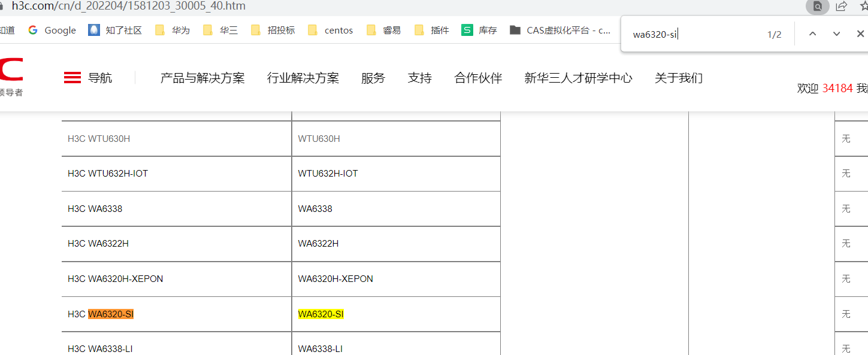Open the 睿易 bookmarks folder
This screenshot has height=355, width=868.
click(384, 30)
